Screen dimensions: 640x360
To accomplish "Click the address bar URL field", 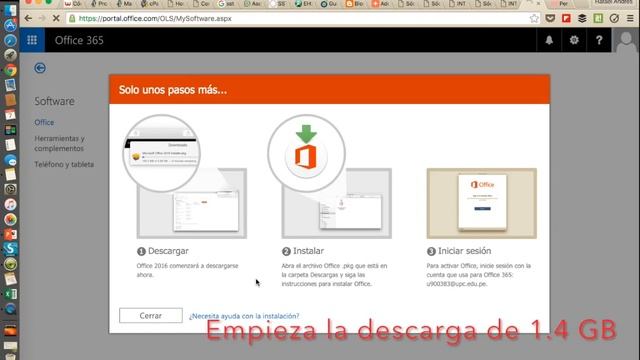I will coord(302,18).
